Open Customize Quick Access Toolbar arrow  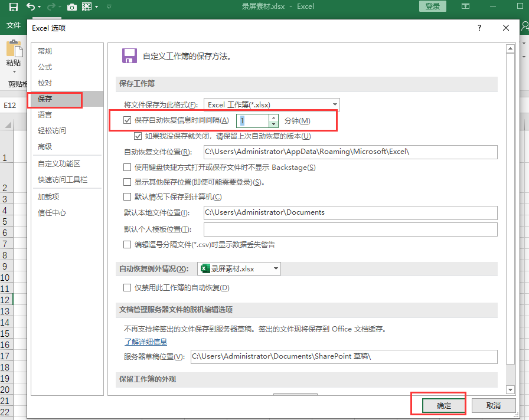(109, 6)
